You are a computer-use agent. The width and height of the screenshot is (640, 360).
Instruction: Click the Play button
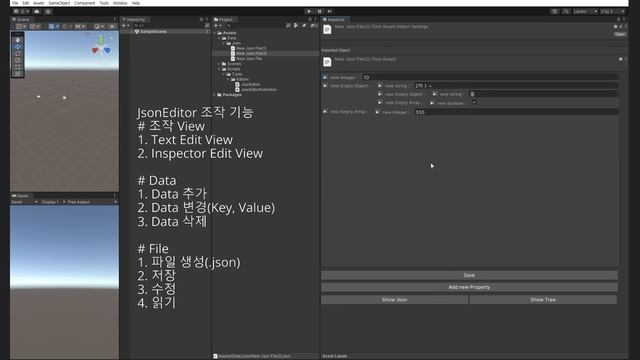(x=309, y=11)
